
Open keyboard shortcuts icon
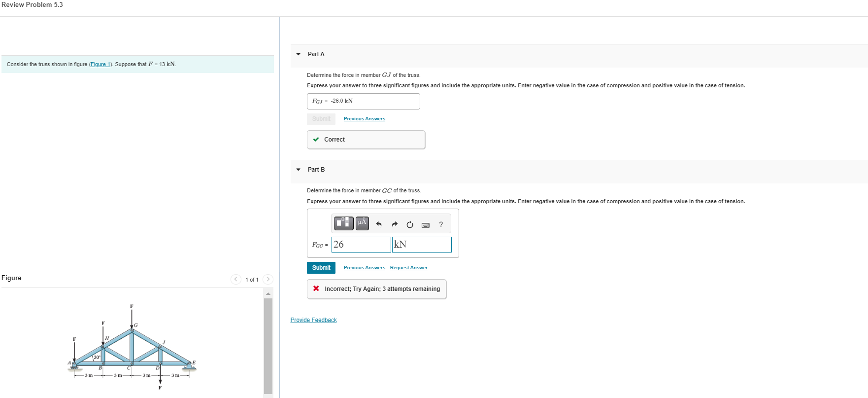pyautogui.click(x=426, y=225)
